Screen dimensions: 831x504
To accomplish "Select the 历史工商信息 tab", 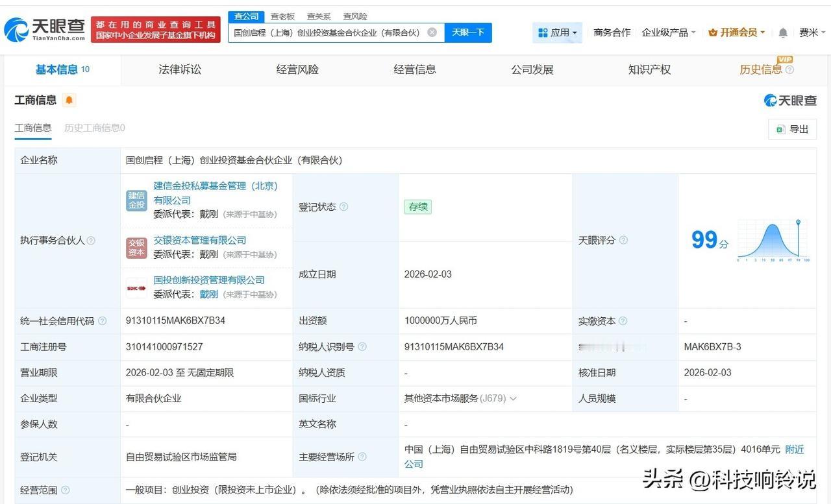I will click(93, 128).
